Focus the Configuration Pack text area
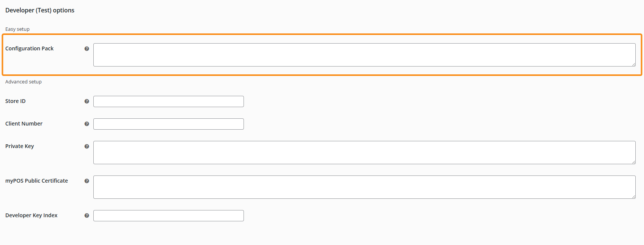 [x=364, y=55]
